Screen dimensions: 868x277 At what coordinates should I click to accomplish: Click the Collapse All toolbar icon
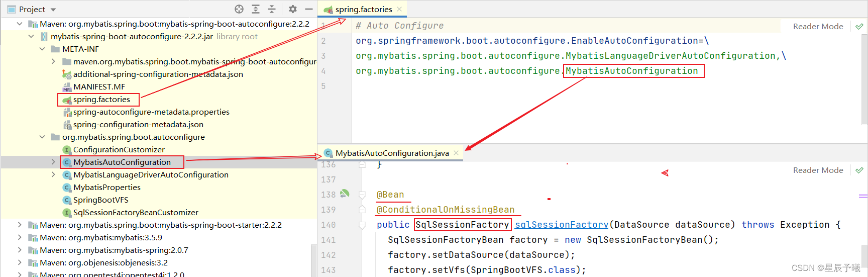[x=272, y=9]
